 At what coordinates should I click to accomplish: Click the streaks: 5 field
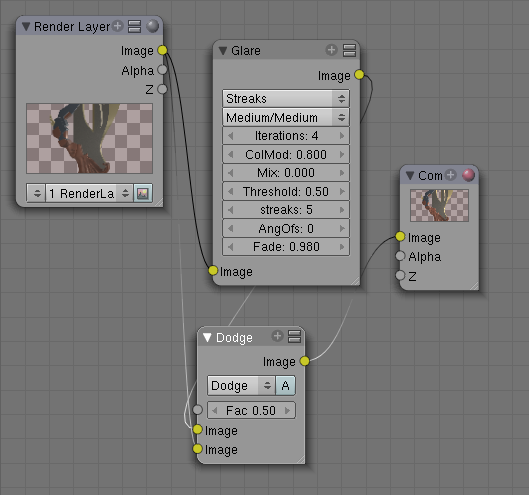286,210
